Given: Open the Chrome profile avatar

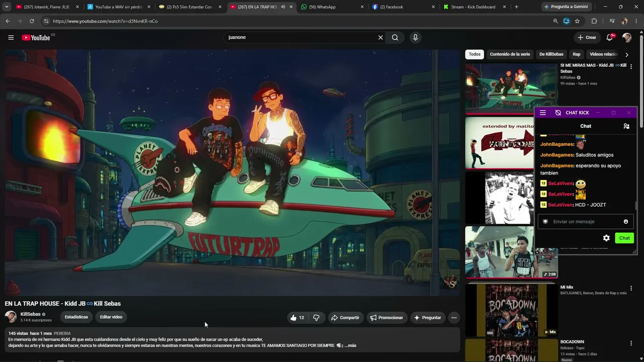Looking at the screenshot, I should coord(624,21).
